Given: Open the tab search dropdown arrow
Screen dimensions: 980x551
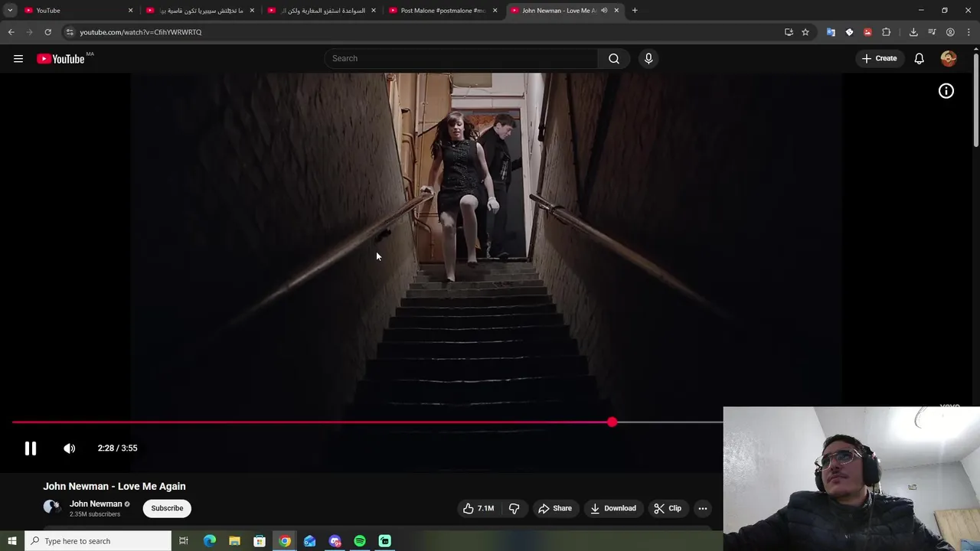Looking at the screenshot, I should coord(10,10).
